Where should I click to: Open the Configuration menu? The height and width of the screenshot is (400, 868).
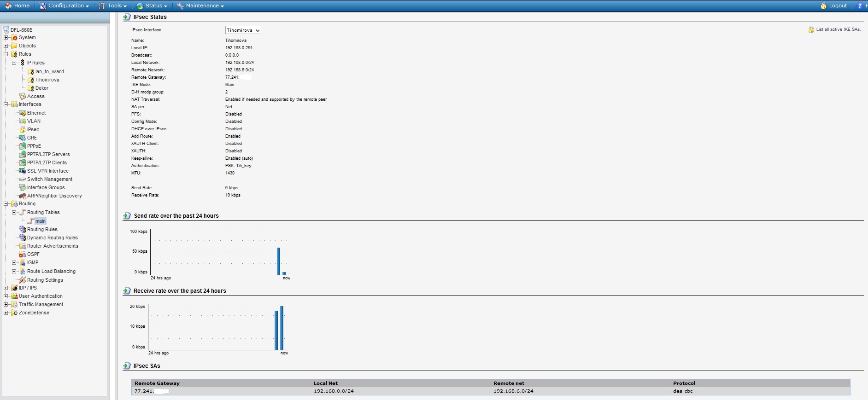pyautogui.click(x=64, y=6)
